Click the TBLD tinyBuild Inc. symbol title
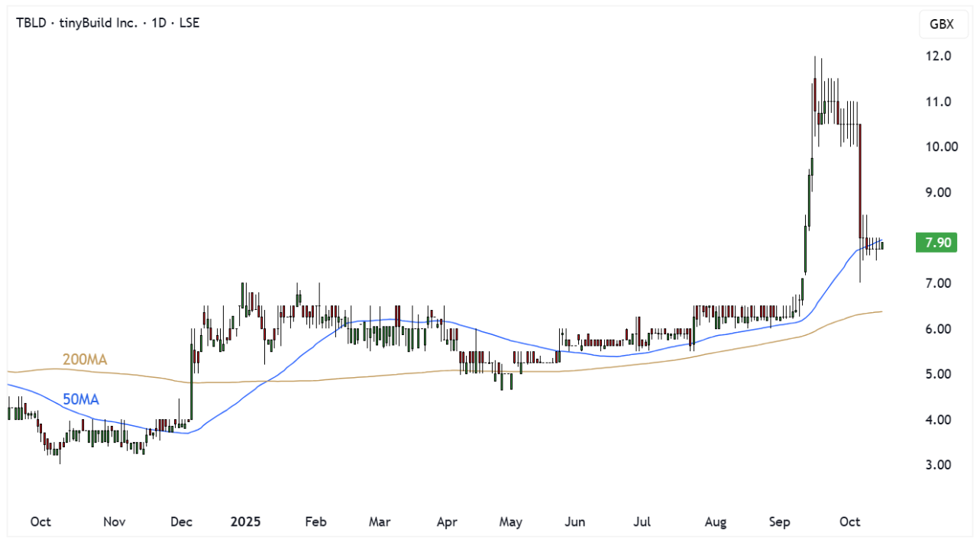The height and width of the screenshot is (545, 980). pyautogui.click(x=108, y=23)
